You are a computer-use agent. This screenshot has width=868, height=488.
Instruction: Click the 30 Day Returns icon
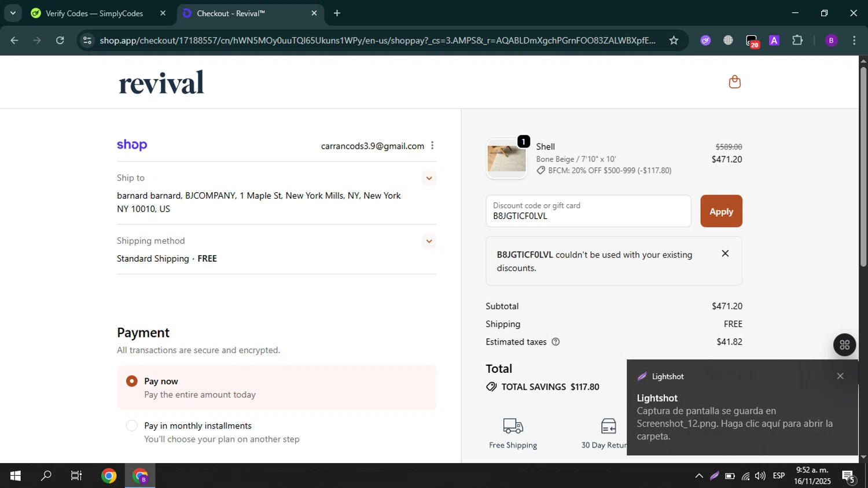[608, 426]
